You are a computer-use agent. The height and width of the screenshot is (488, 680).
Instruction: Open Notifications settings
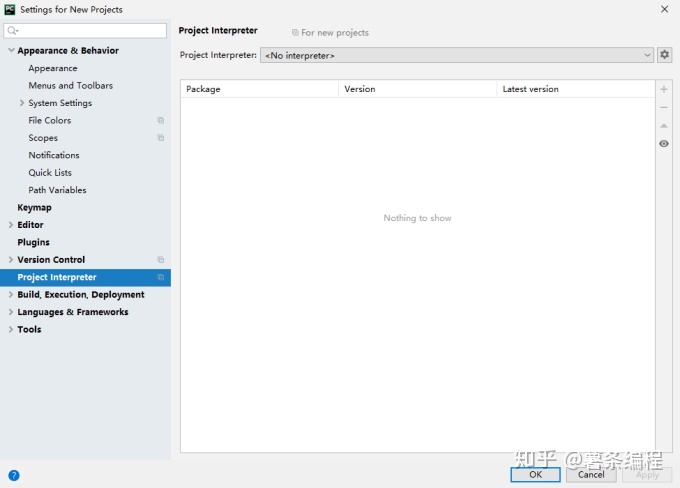point(54,155)
